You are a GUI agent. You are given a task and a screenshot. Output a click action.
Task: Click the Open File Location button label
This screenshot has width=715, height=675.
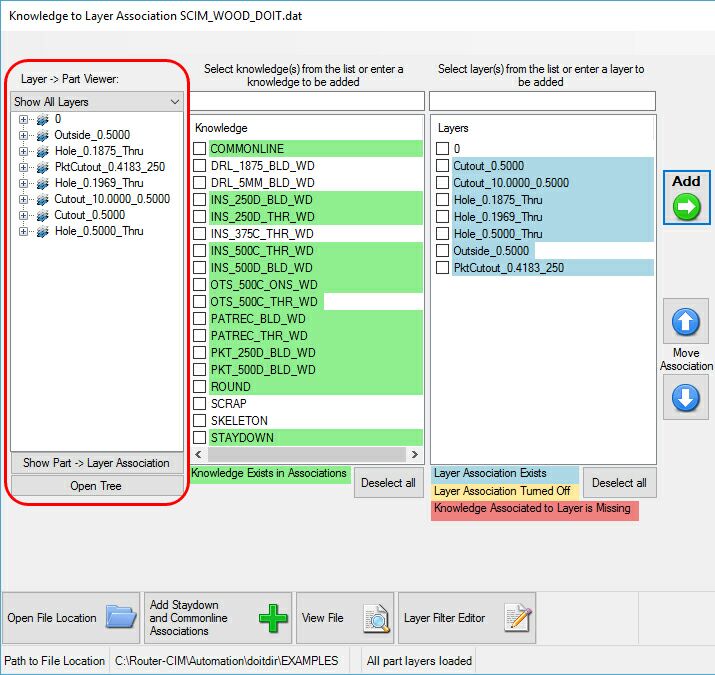click(52, 618)
